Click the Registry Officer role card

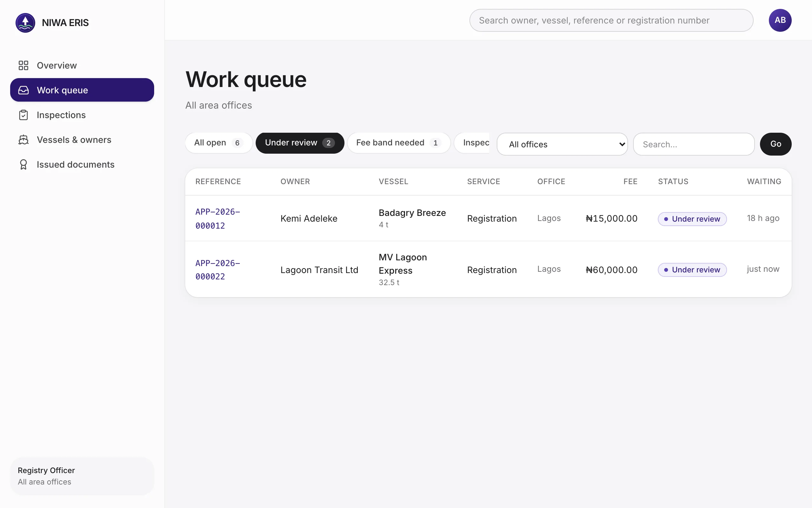point(82,476)
